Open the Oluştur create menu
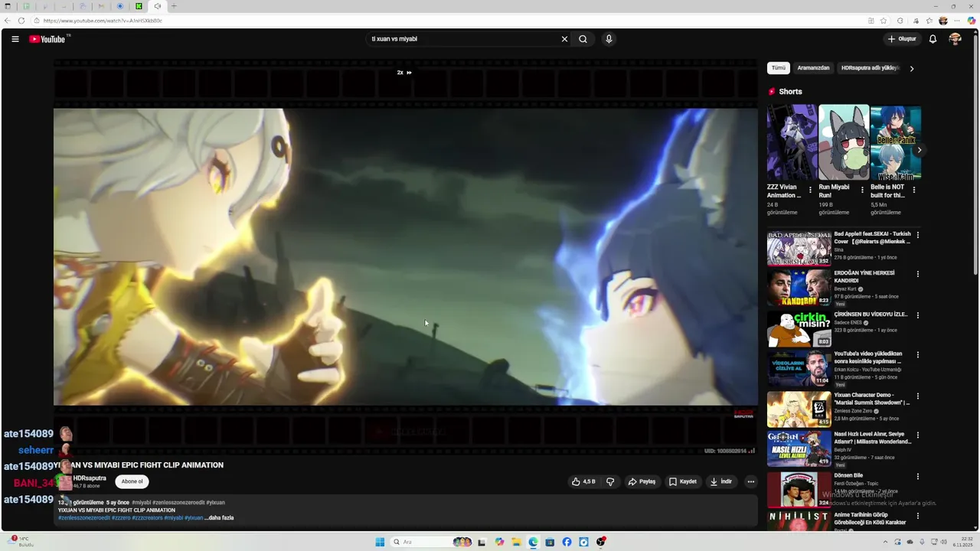The width and height of the screenshot is (980, 551). click(902, 39)
